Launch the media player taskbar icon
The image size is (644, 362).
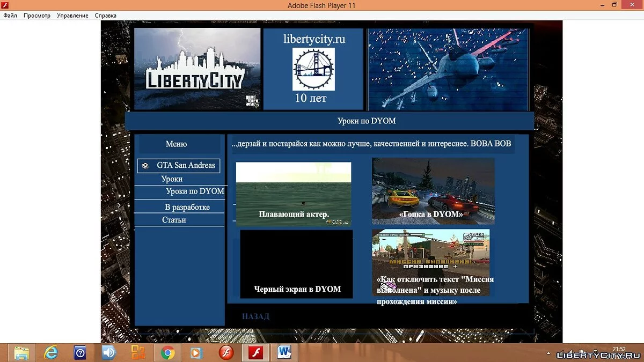pos(197,352)
